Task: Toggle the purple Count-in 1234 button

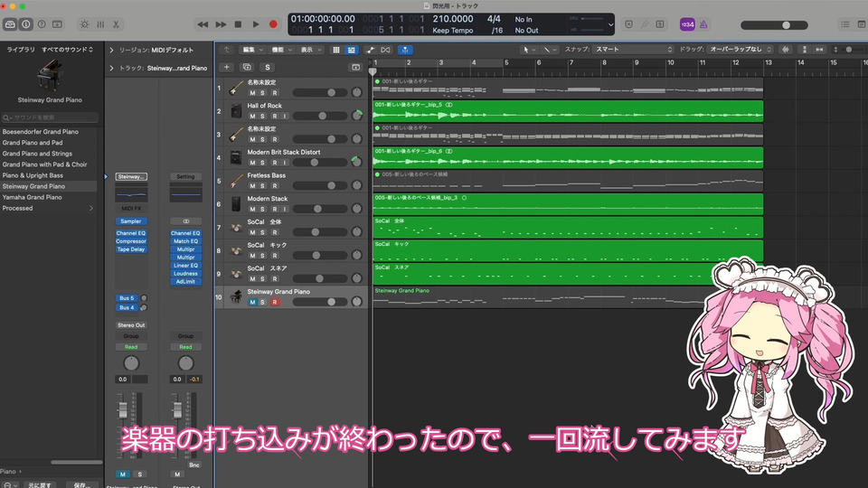Action: tap(687, 24)
